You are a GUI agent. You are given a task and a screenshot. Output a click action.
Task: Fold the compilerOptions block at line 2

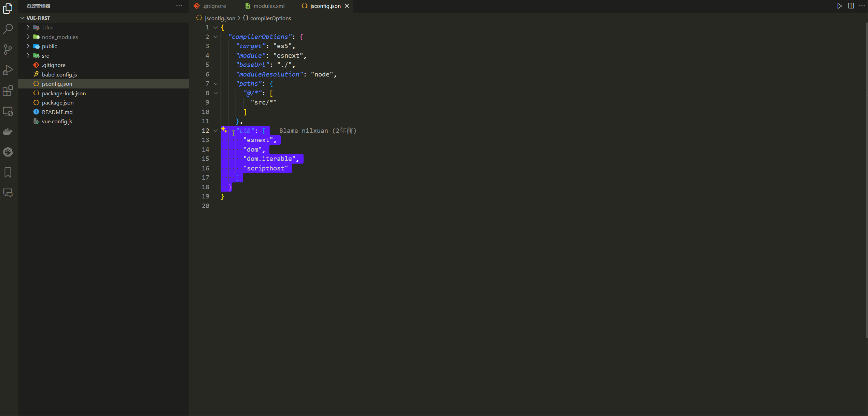[x=216, y=37]
